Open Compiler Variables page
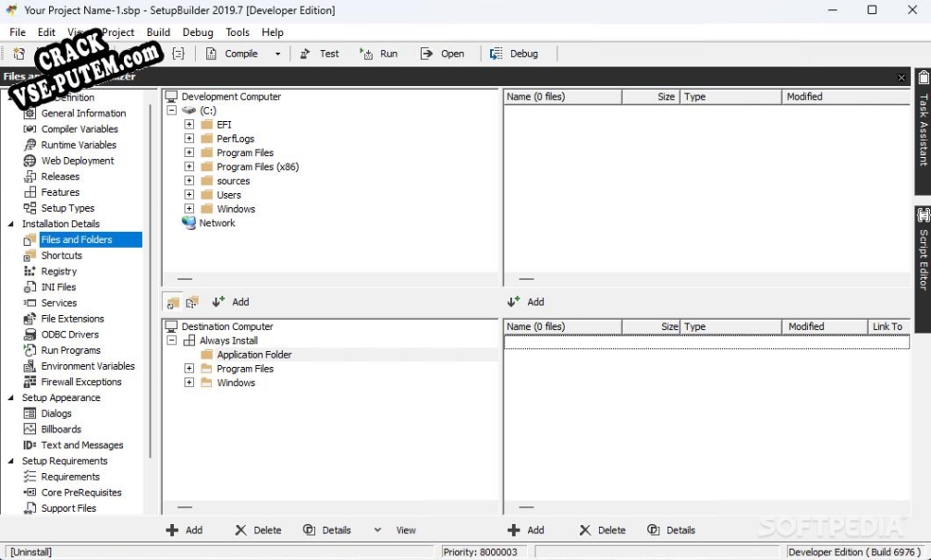Viewport: 931px width, 560px height. click(80, 128)
